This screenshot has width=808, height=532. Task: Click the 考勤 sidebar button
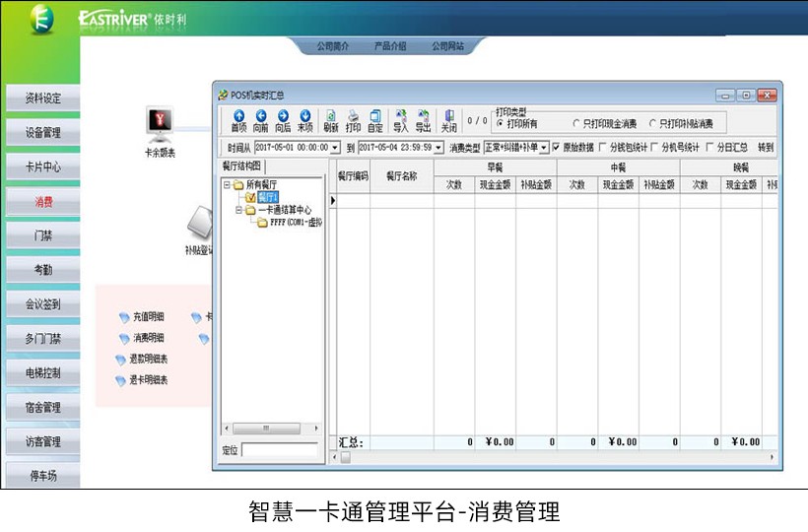point(42,270)
